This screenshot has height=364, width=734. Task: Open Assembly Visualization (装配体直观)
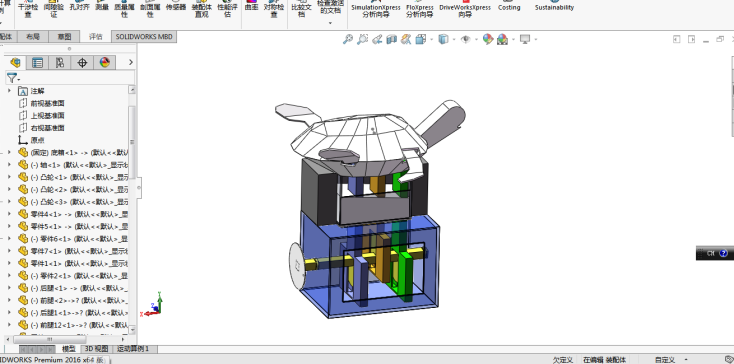point(202,10)
